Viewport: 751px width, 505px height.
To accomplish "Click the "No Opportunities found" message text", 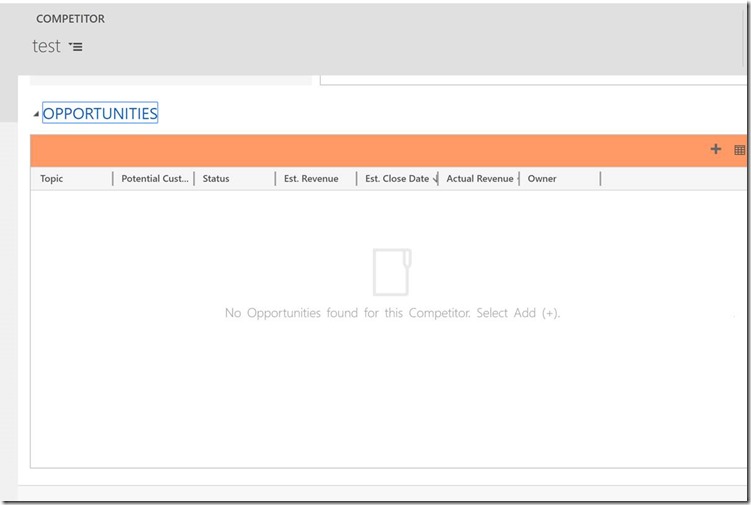I will tap(392, 313).
